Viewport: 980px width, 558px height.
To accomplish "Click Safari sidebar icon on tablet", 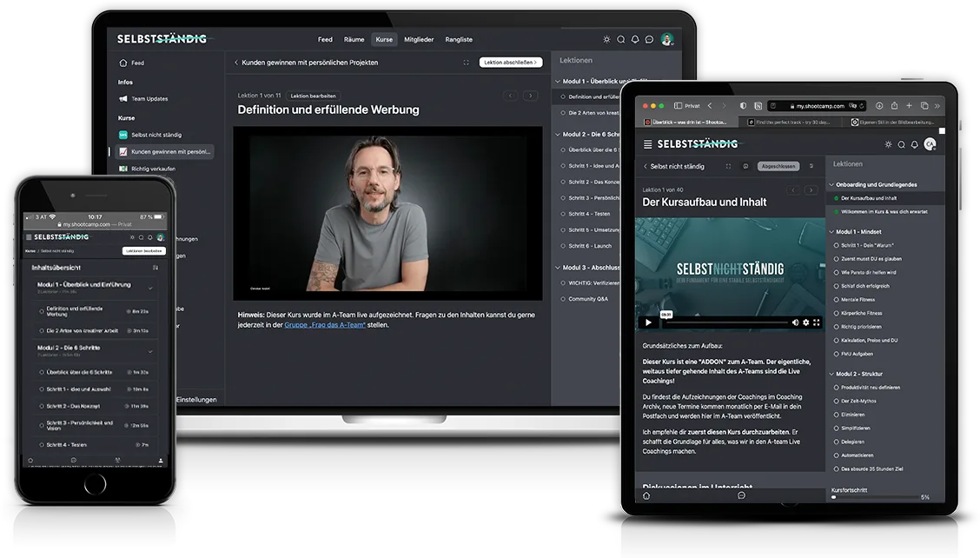I will [679, 106].
